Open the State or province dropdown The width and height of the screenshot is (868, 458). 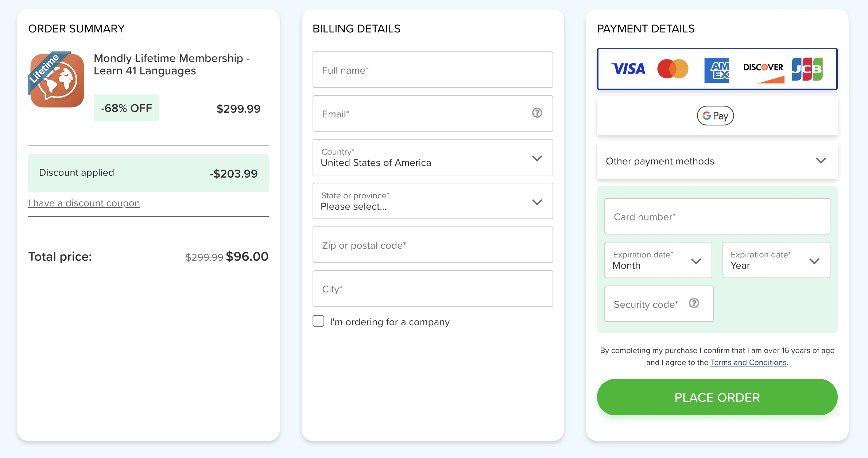click(433, 201)
